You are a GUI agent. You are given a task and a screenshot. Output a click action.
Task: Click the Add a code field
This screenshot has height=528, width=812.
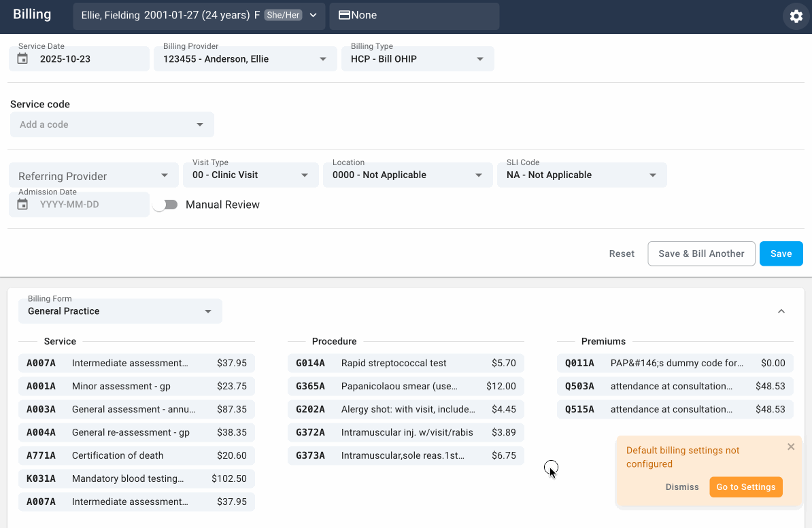(x=112, y=124)
